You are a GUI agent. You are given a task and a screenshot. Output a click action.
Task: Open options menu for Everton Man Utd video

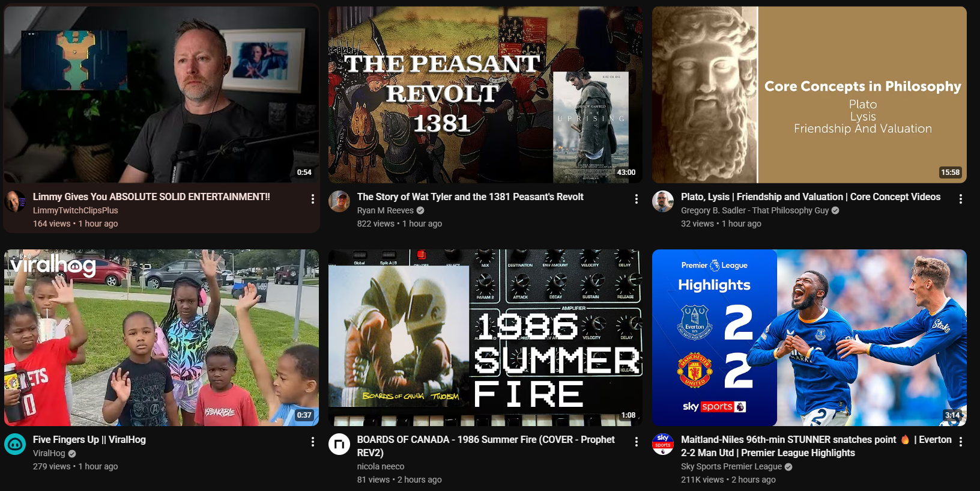960,442
